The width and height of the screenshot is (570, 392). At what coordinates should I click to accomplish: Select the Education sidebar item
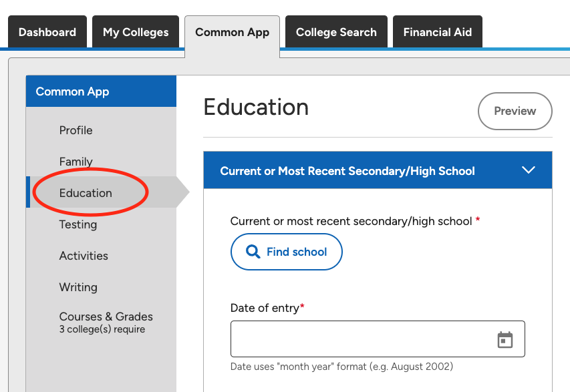86,192
